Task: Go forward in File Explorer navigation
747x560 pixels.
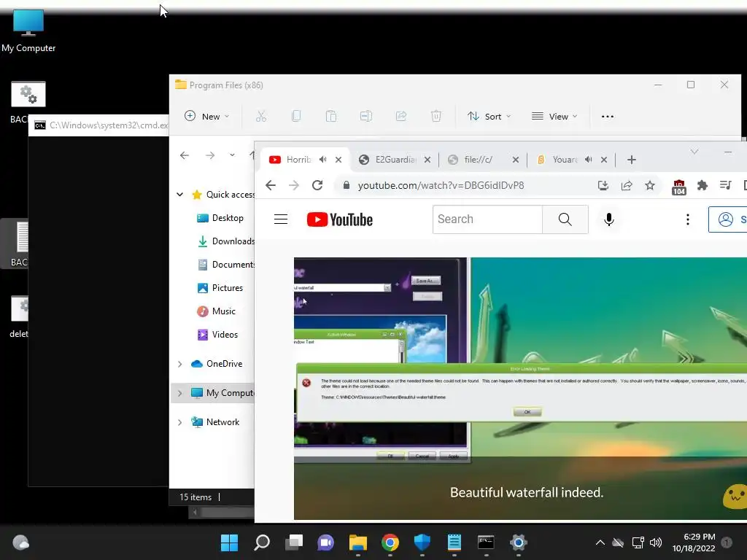Action: click(x=210, y=155)
